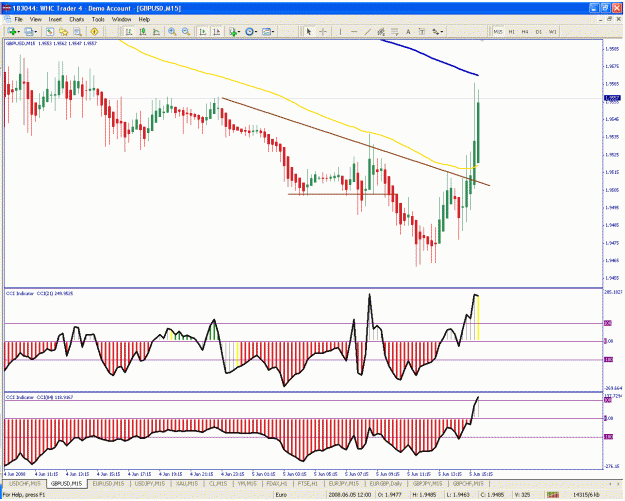The height and width of the screenshot is (501, 625).
Task: Expand the Templates dropdown arrow
Action: click(273, 32)
